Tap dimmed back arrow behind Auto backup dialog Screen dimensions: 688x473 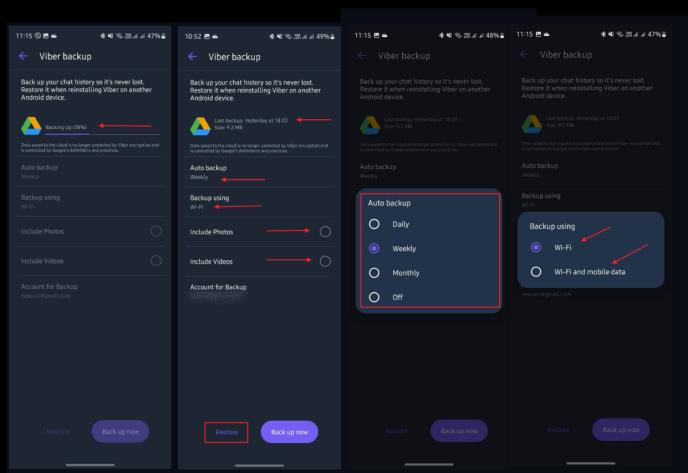point(362,56)
